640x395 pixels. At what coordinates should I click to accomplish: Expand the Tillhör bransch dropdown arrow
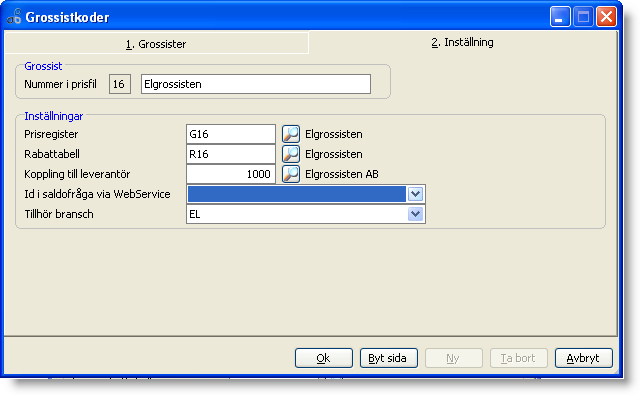click(415, 214)
